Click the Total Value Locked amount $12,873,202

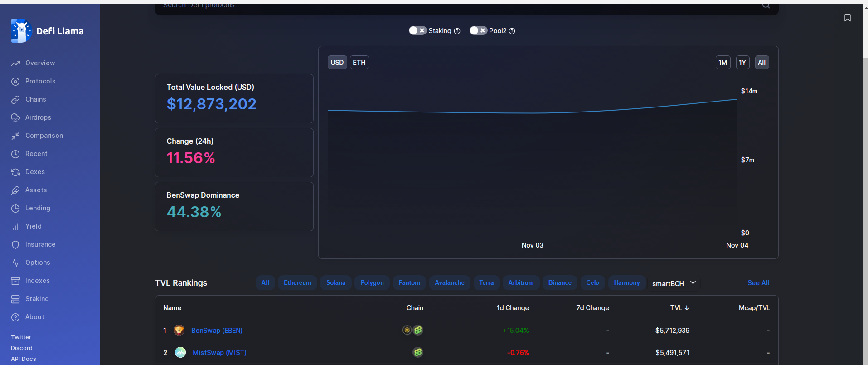(x=212, y=104)
